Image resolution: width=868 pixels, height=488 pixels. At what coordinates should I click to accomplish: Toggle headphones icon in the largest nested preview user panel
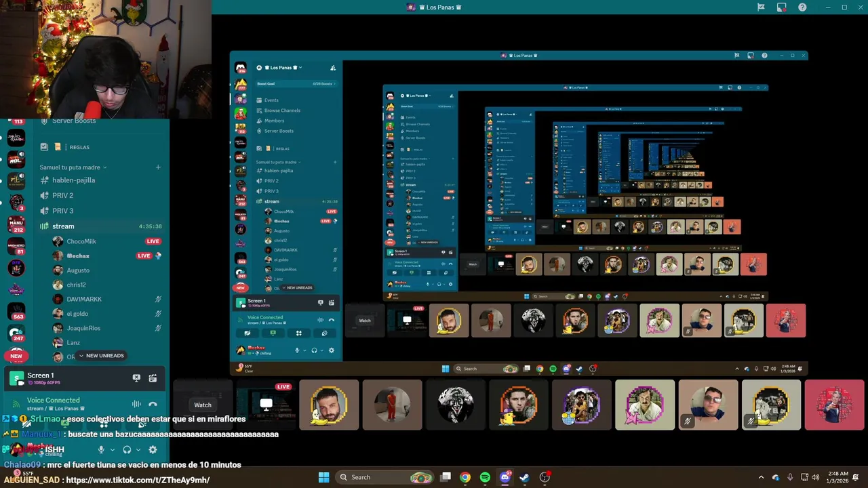pyautogui.click(x=314, y=350)
